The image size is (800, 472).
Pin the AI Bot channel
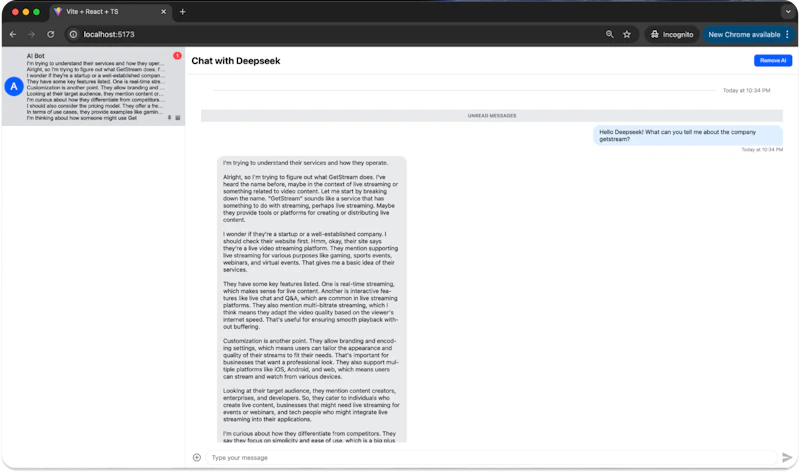(x=169, y=118)
